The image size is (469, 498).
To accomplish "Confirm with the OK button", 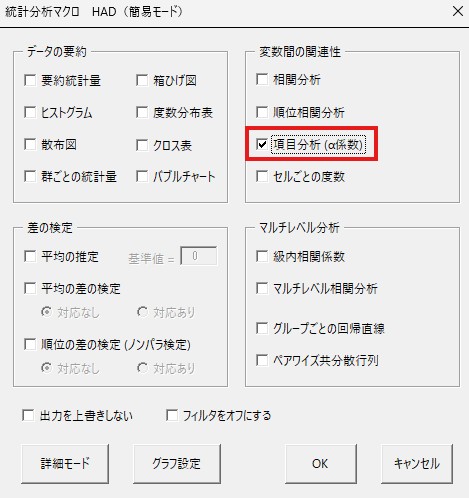I will [x=321, y=464].
